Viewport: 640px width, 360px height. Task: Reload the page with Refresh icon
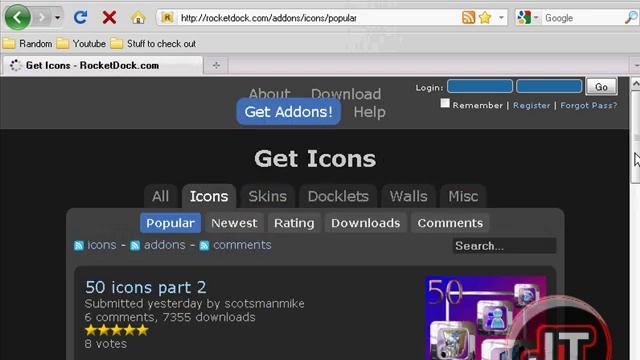(80, 17)
